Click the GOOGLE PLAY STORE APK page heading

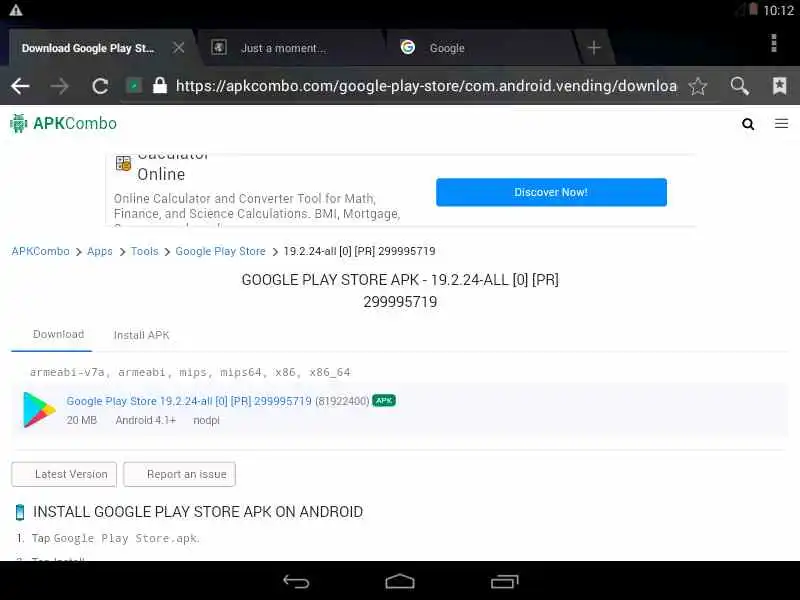400,290
